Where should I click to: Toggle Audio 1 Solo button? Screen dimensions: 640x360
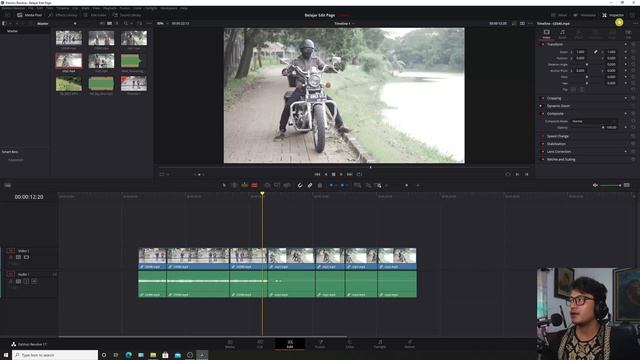(26, 281)
